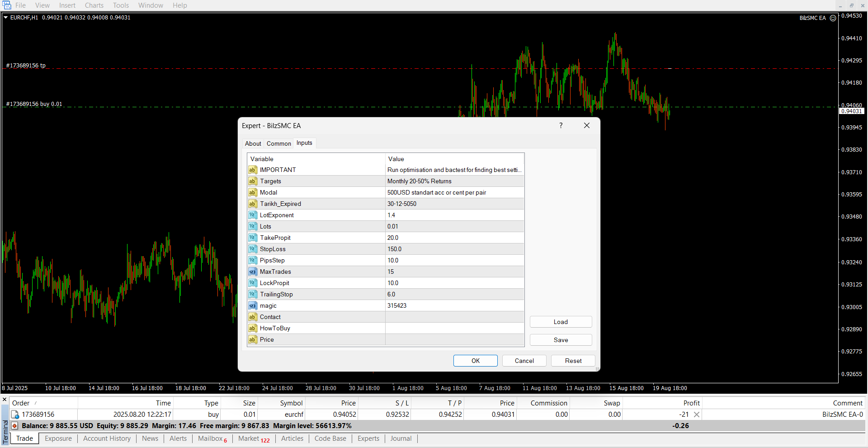
Task: Open the Account History terminal tab
Action: [x=107, y=438]
